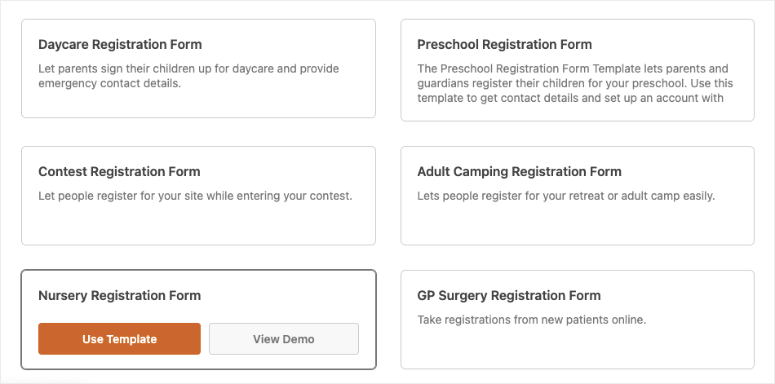The image size is (775, 384).
Task: Click the new patients online description
Action: 532,320
